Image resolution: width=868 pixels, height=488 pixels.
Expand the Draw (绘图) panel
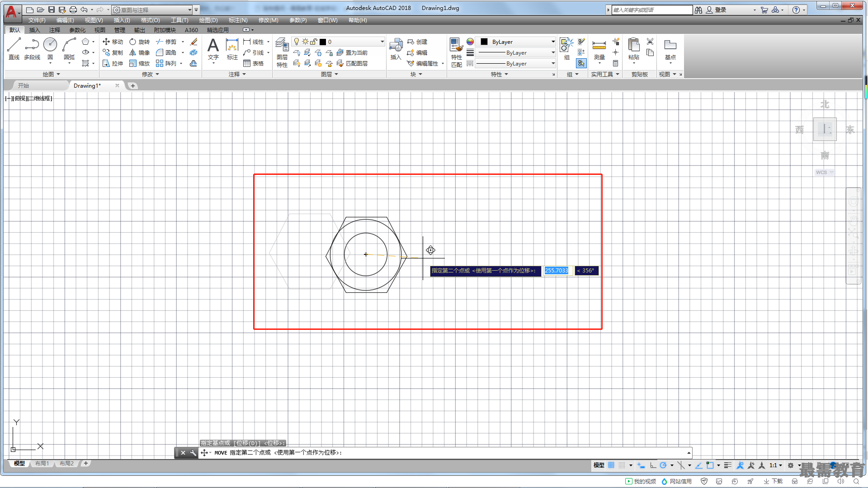coord(52,74)
